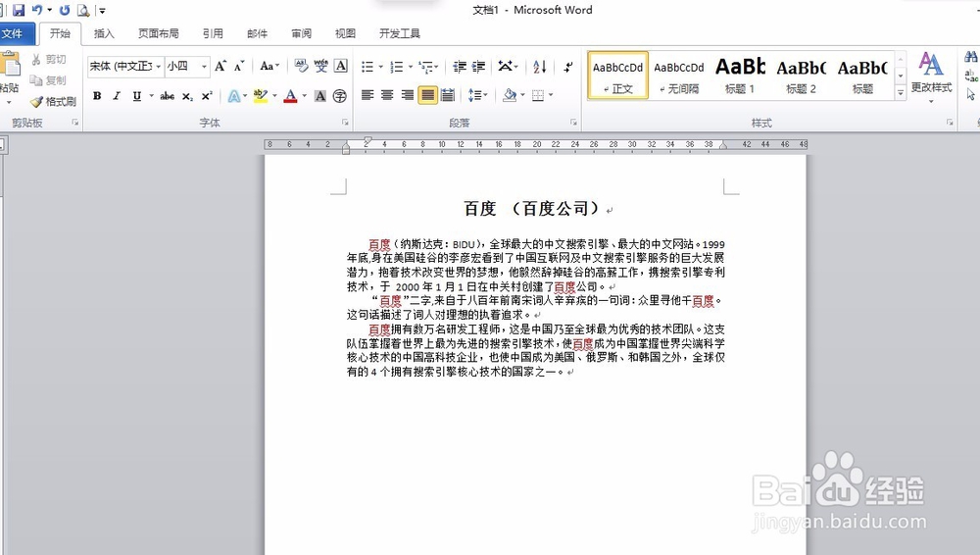
Task: Expand the styles gallery more arrow
Action: (x=901, y=92)
